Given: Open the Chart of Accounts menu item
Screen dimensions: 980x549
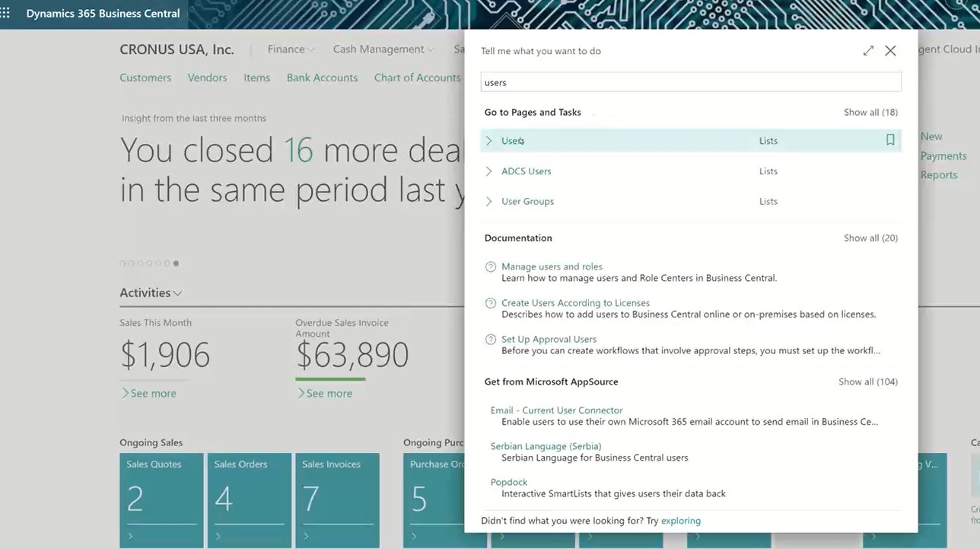Looking at the screenshot, I should 417,77.
